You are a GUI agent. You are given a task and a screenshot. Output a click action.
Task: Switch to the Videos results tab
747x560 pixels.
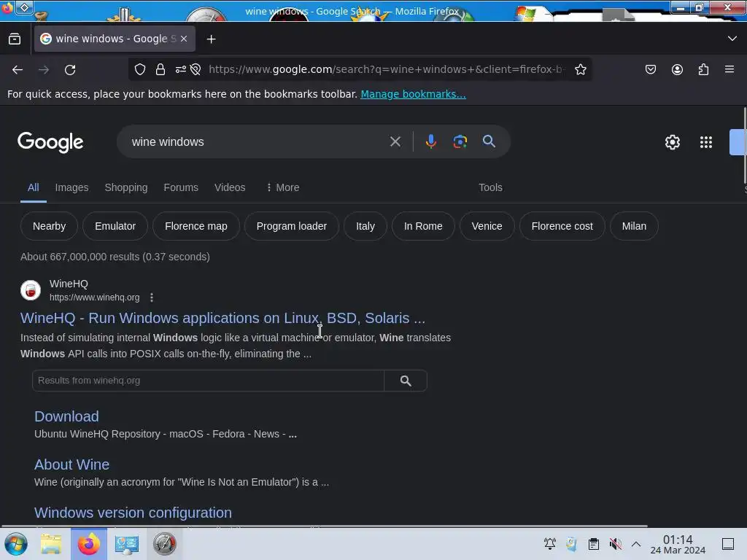(230, 187)
